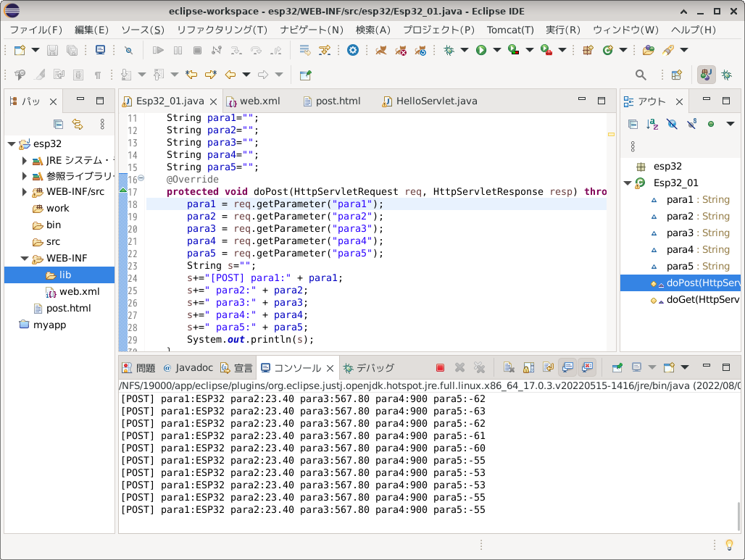Open the Tomcat(T) menu
The width and height of the screenshot is (745, 560).
pyautogui.click(x=510, y=30)
